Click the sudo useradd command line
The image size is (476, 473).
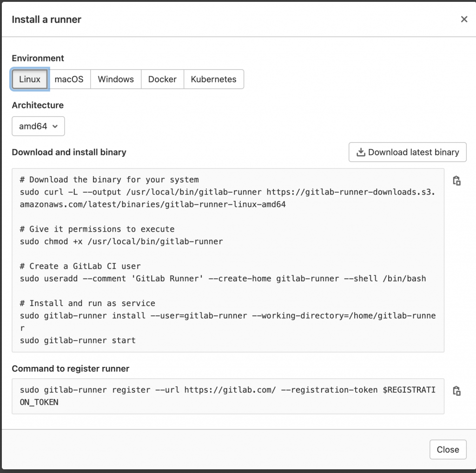[x=223, y=279]
